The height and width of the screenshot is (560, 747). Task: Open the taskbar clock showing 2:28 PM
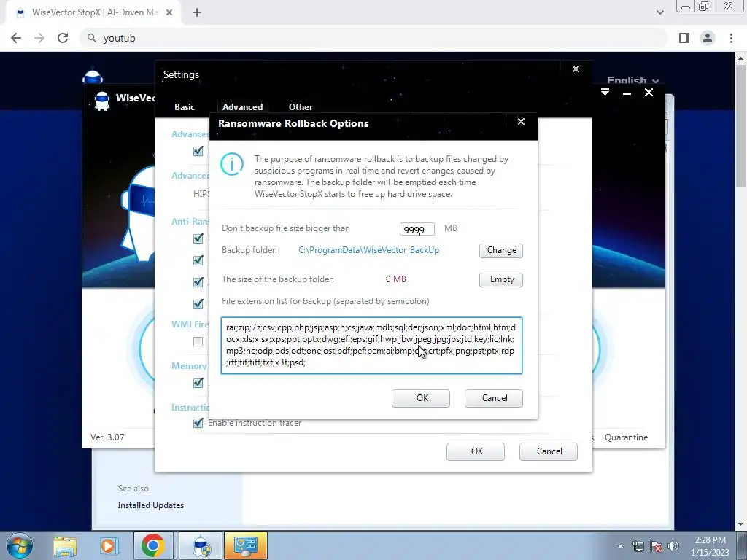pyautogui.click(x=711, y=546)
